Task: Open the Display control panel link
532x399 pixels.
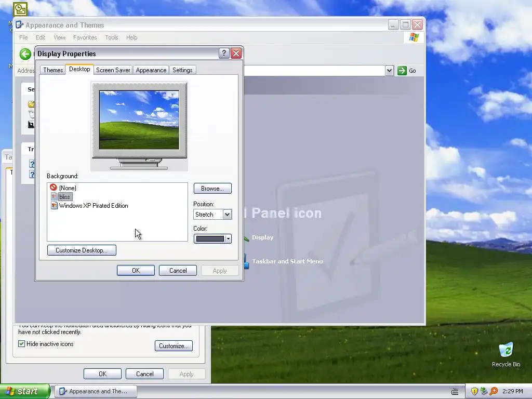Action: (262, 237)
